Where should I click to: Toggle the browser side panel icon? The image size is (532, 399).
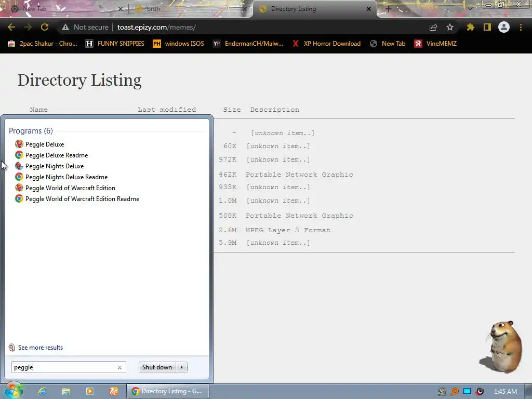[x=487, y=27]
